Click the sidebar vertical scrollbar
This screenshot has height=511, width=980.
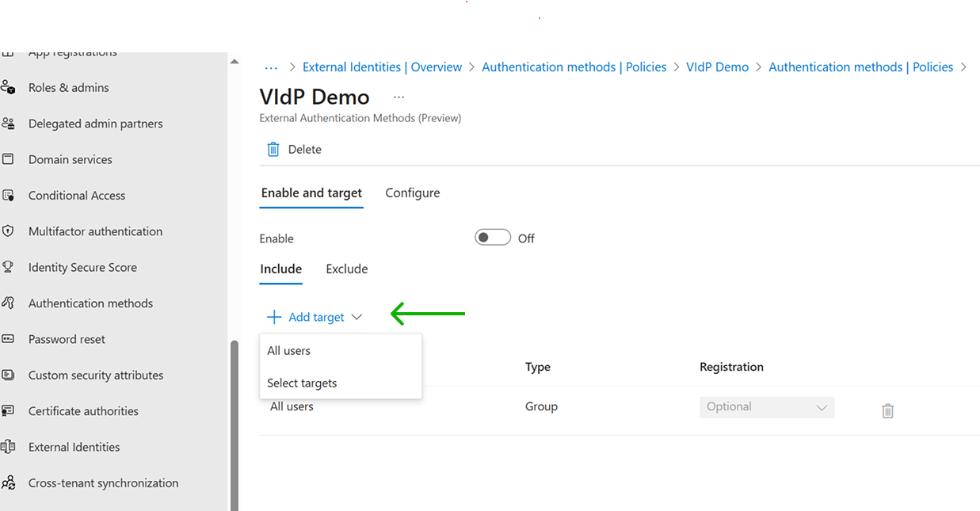(x=234, y=420)
